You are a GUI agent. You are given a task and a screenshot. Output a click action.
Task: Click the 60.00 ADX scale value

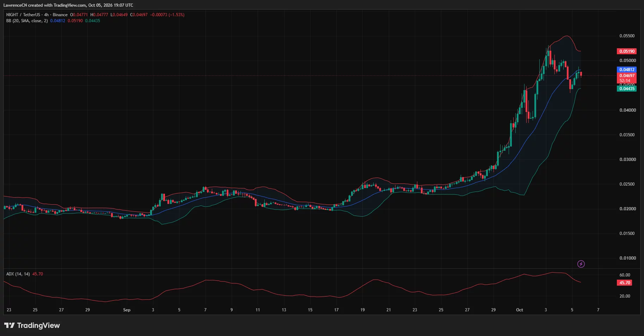(x=625, y=275)
